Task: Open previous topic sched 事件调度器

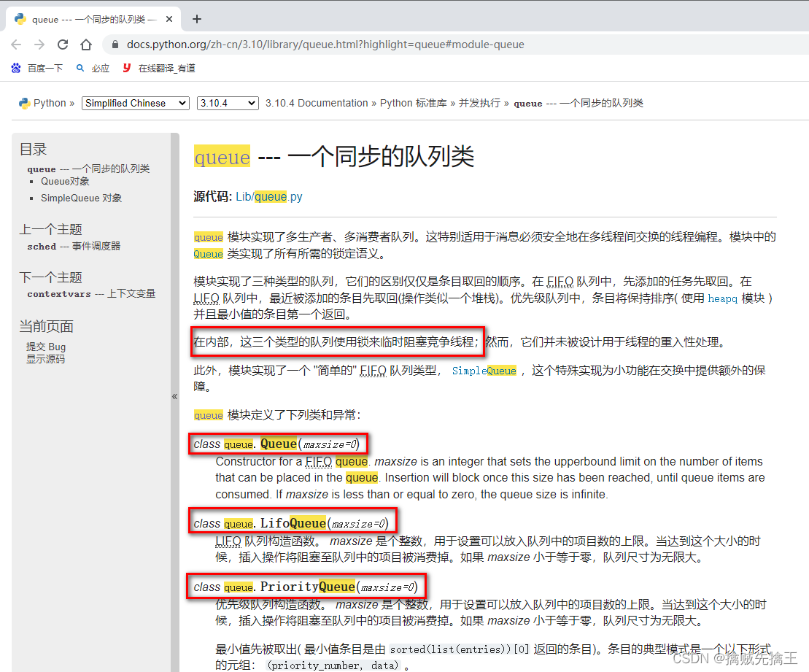Action: [x=74, y=246]
